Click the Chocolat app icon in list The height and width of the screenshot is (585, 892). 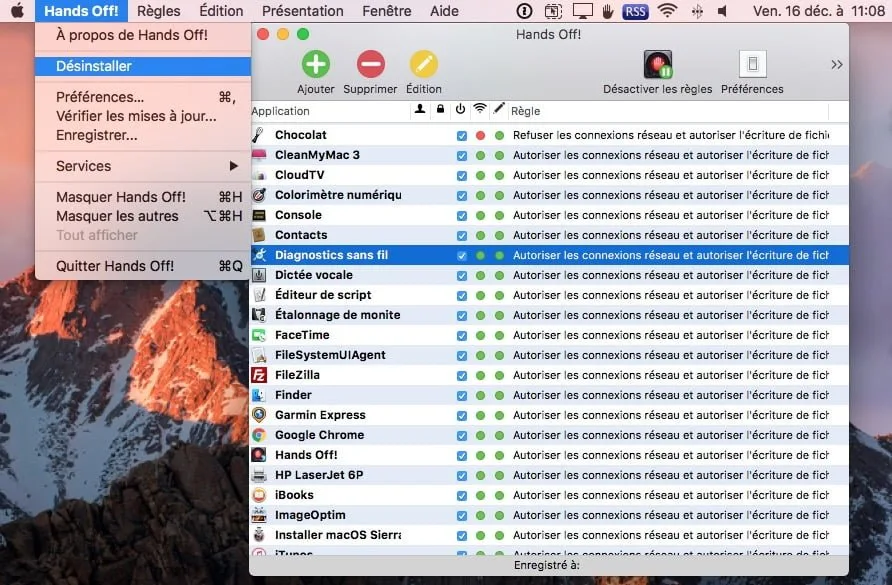click(259, 135)
